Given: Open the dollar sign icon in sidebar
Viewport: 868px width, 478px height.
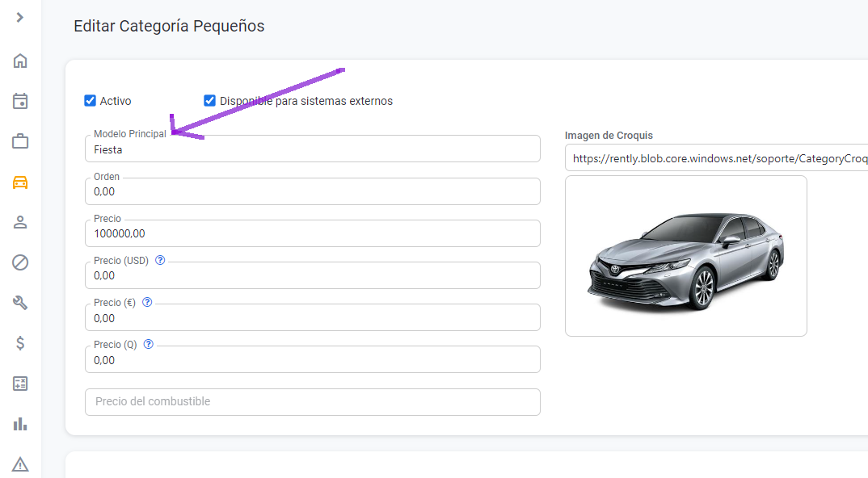Looking at the screenshot, I should click(x=20, y=343).
